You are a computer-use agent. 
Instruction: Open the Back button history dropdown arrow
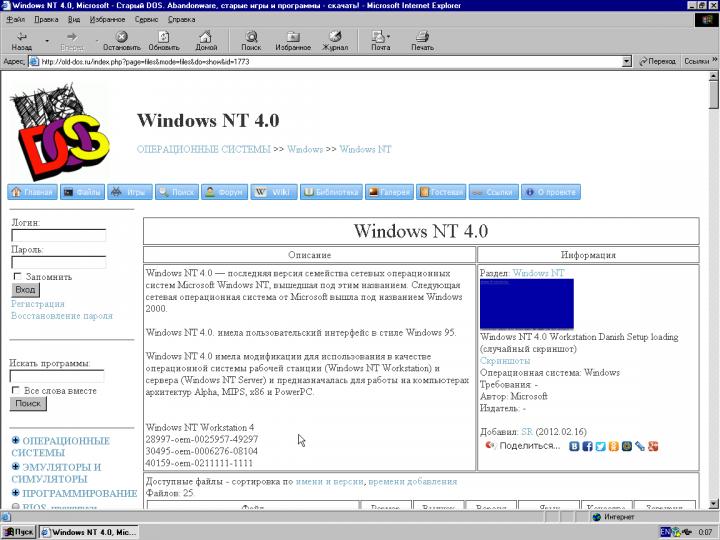coord(47,41)
